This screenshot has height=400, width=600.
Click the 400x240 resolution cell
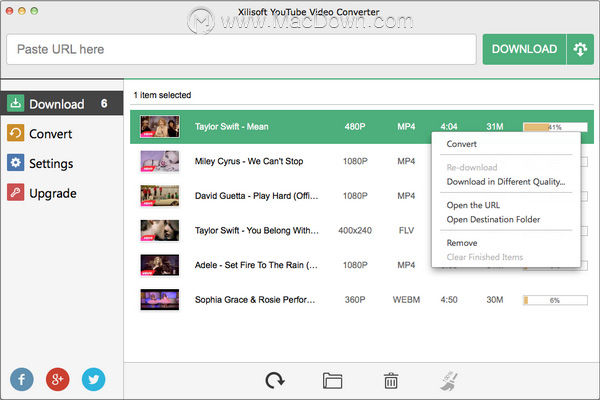coord(355,230)
